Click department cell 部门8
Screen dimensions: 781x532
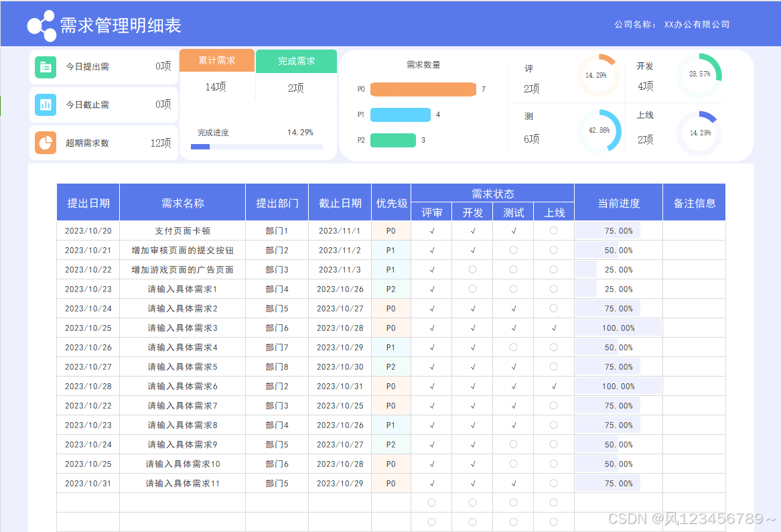[277, 367]
